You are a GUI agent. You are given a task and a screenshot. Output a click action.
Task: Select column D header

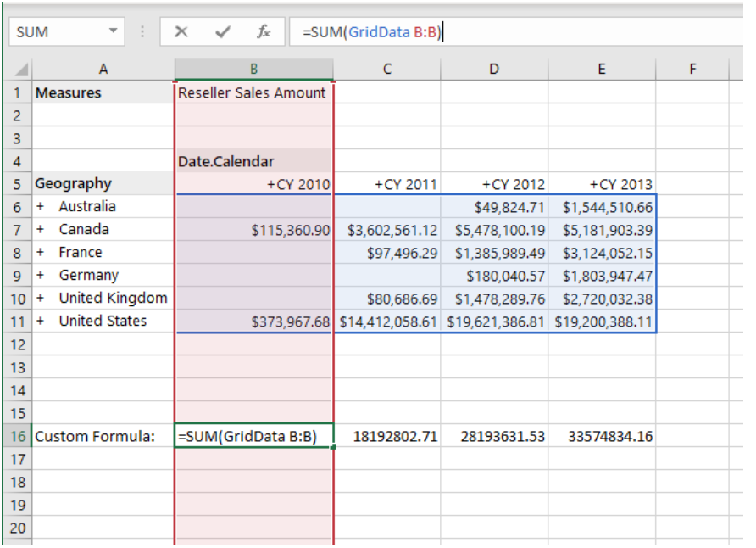coord(494,68)
